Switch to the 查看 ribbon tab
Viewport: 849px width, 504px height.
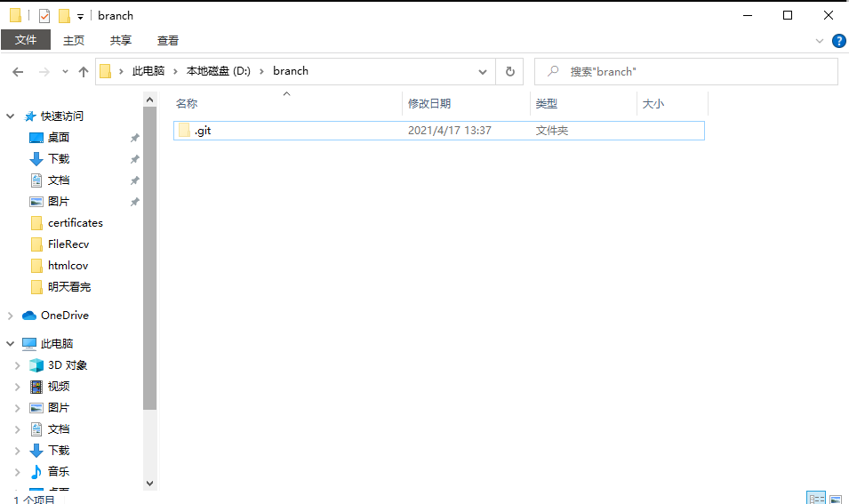168,41
